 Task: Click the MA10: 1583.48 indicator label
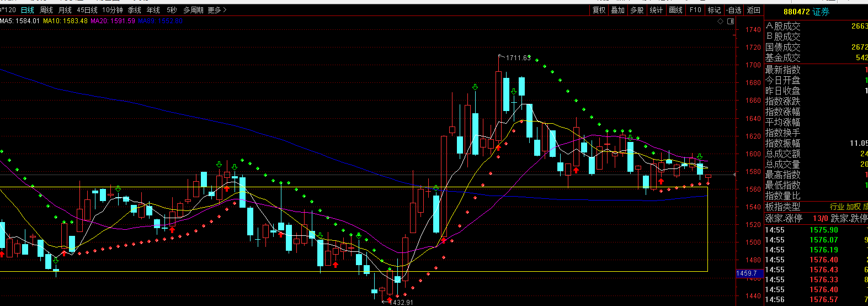(x=65, y=21)
